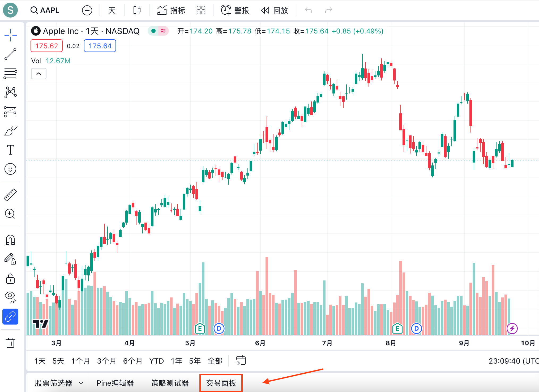539x392 pixels.
Task: Start 回放 bar replay
Action: click(275, 10)
